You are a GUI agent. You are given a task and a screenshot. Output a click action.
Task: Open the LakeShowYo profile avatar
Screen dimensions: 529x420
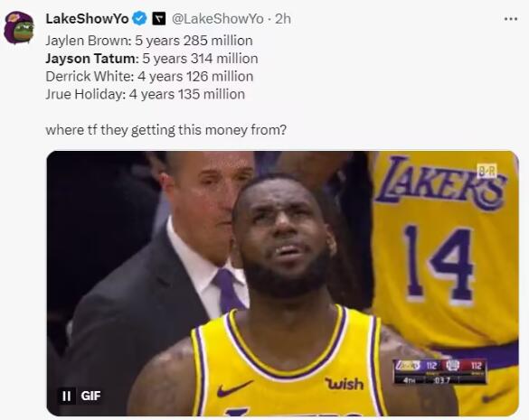tap(19, 28)
